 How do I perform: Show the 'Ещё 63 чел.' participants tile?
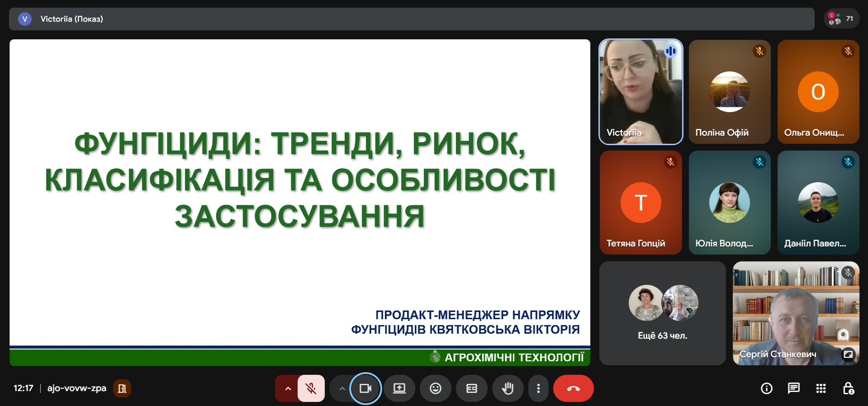point(662,313)
